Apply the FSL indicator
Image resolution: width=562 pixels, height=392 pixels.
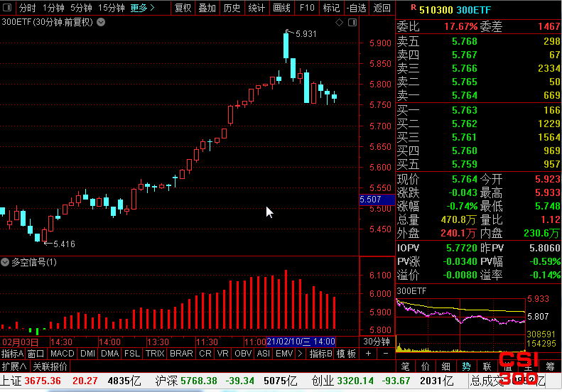tap(132, 354)
